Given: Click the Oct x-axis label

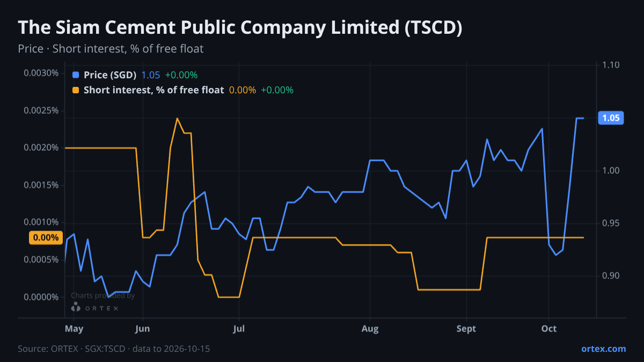Looking at the screenshot, I should [548, 328].
